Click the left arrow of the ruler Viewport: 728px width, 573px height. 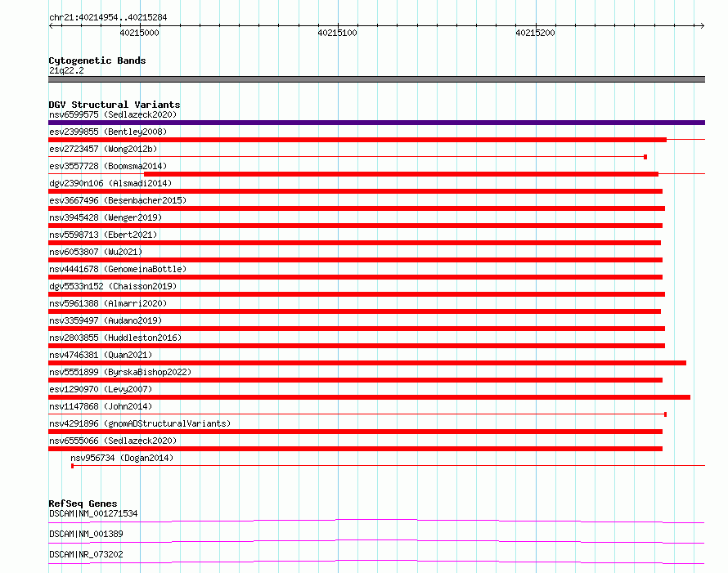tap(51, 25)
